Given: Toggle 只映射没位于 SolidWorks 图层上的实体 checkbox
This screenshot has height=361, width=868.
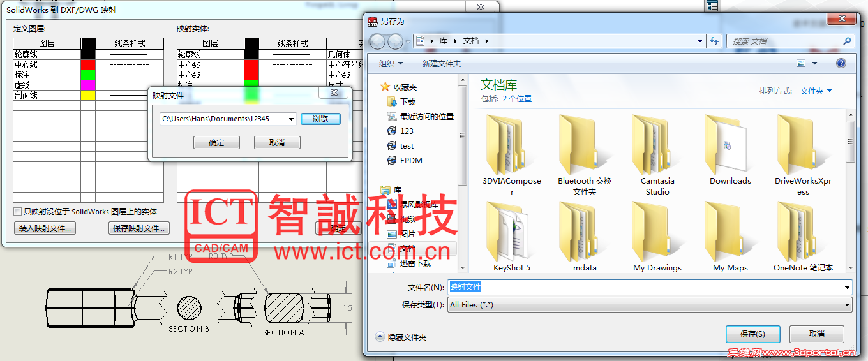Looking at the screenshot, I should (x=18, y=211).
